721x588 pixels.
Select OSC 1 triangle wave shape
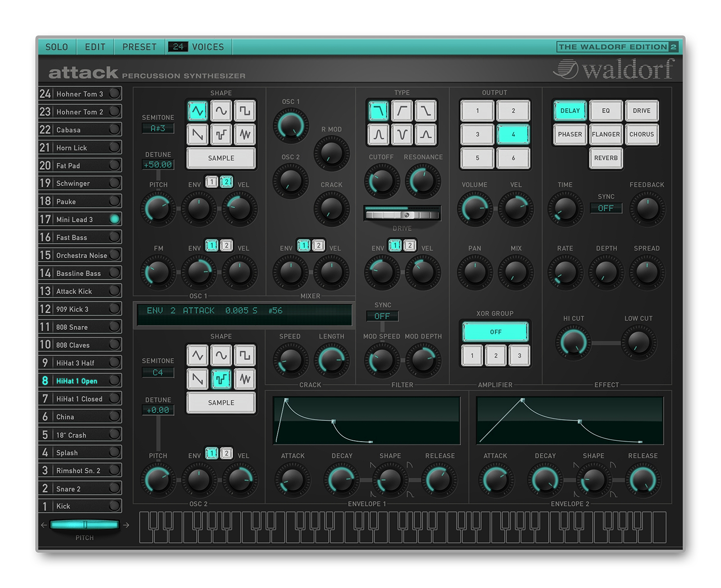[x=197, y=111]
